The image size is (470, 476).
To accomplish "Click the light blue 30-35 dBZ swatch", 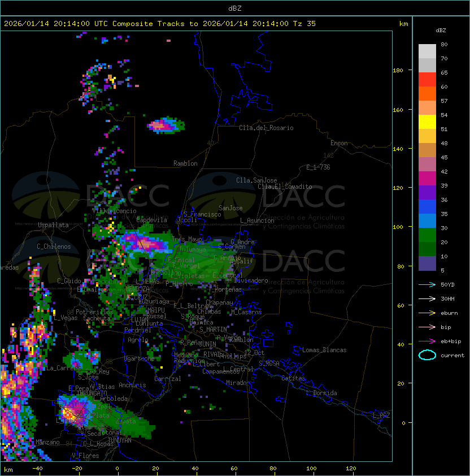I will click(x=427, y=221).
